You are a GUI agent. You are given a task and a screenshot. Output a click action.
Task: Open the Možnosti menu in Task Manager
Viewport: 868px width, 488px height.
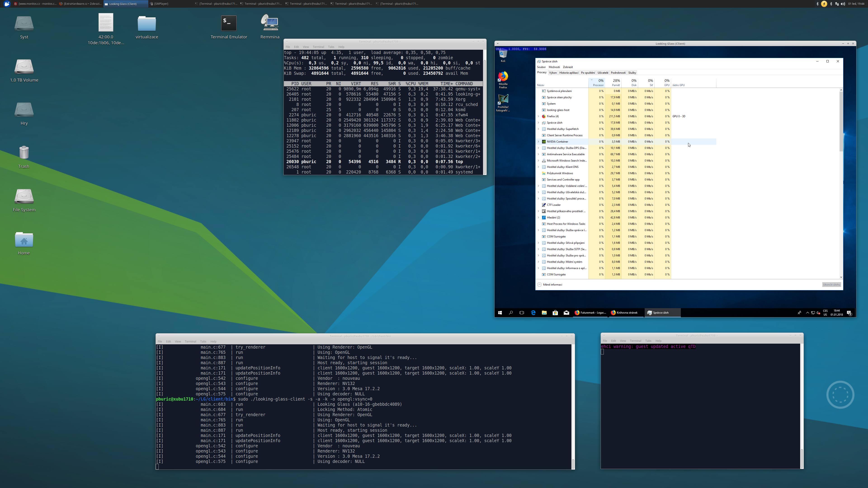pos(554,67)
